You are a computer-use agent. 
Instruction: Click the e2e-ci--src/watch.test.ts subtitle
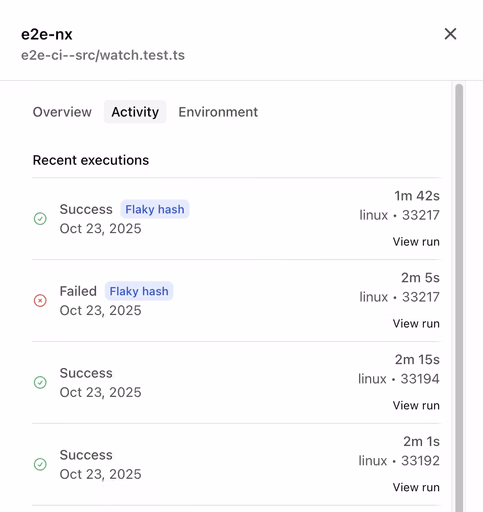tap(103, 55)
